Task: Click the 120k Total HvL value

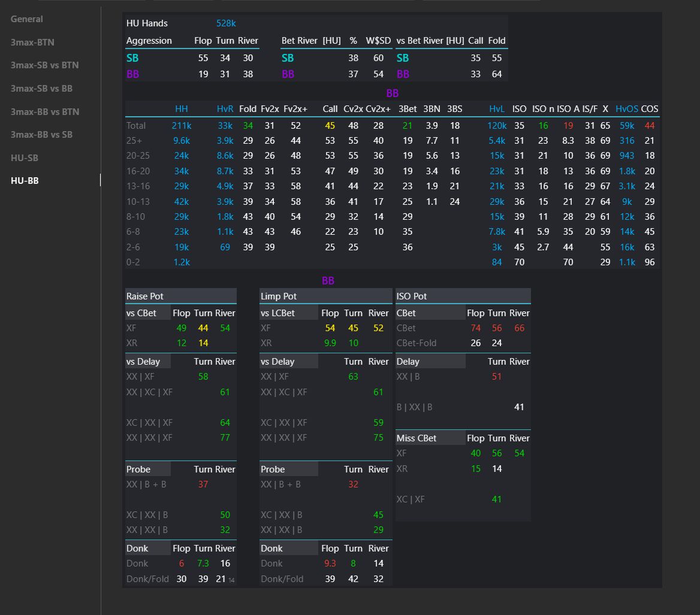Action: 496,126
